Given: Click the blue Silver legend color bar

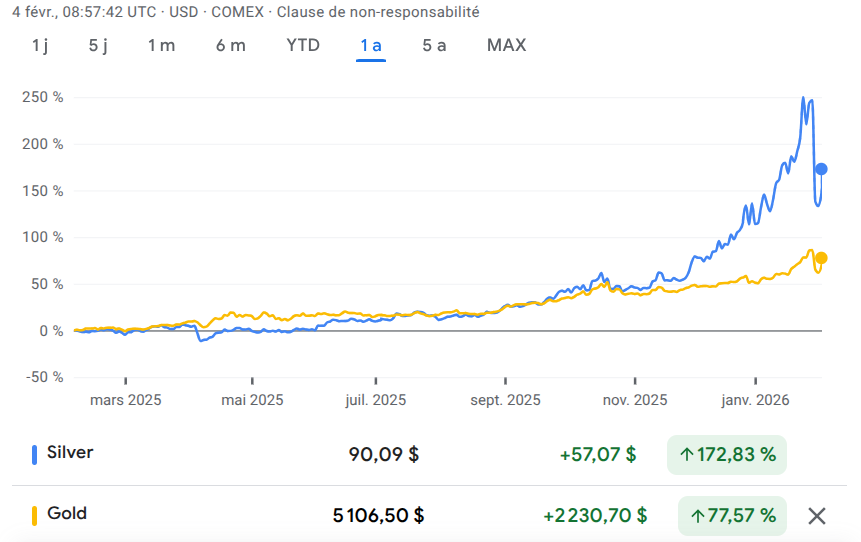Looking at the screenshot, I should (x=36, y=455).
